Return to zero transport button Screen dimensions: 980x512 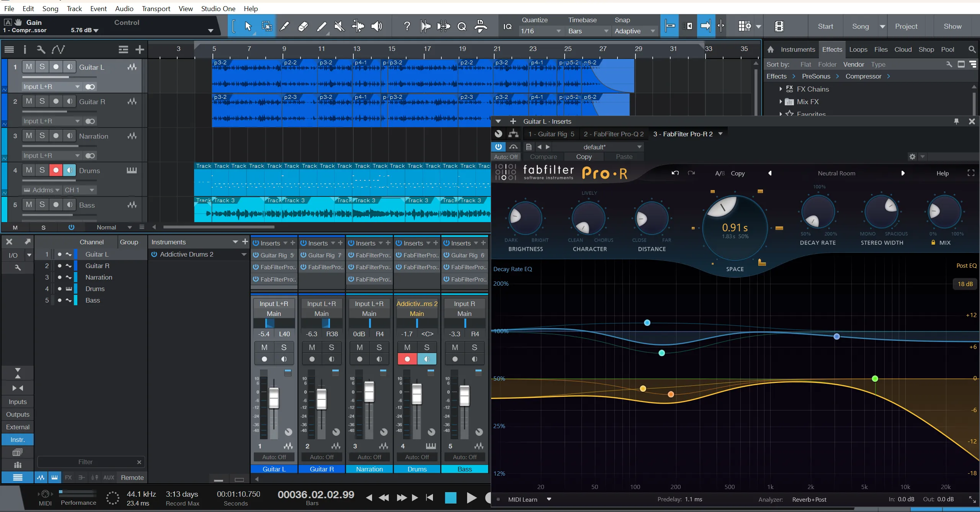click(x=430, y=497)
